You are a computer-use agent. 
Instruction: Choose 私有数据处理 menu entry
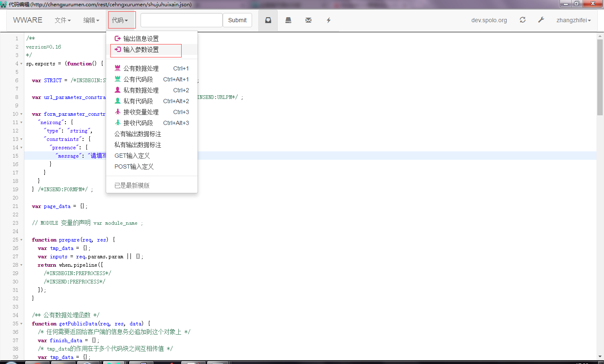152,90
